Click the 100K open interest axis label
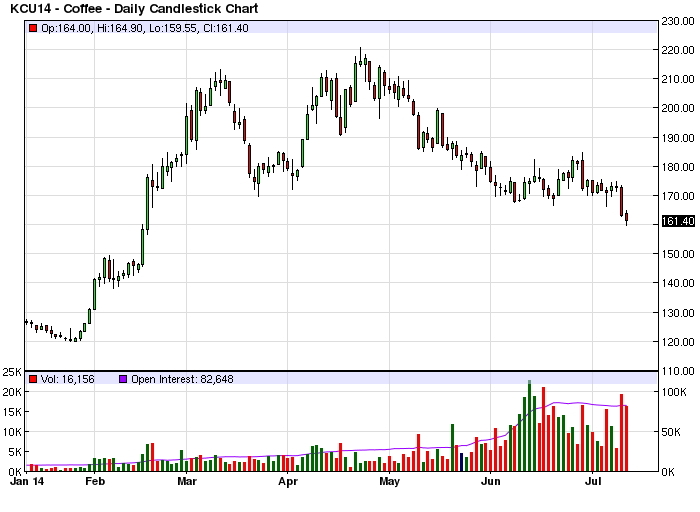700x512 pixels. (674, 392)
